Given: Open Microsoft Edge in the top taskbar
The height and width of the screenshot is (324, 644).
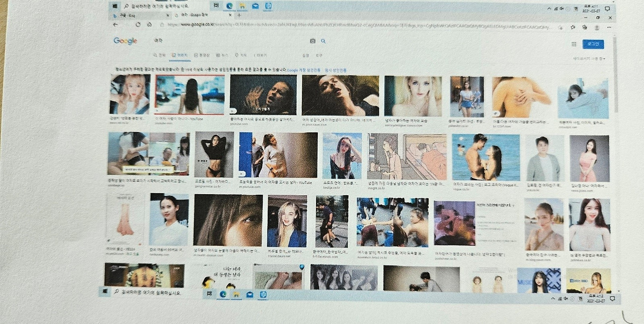Looking at the screenshot, I should [x=229, y=6].
